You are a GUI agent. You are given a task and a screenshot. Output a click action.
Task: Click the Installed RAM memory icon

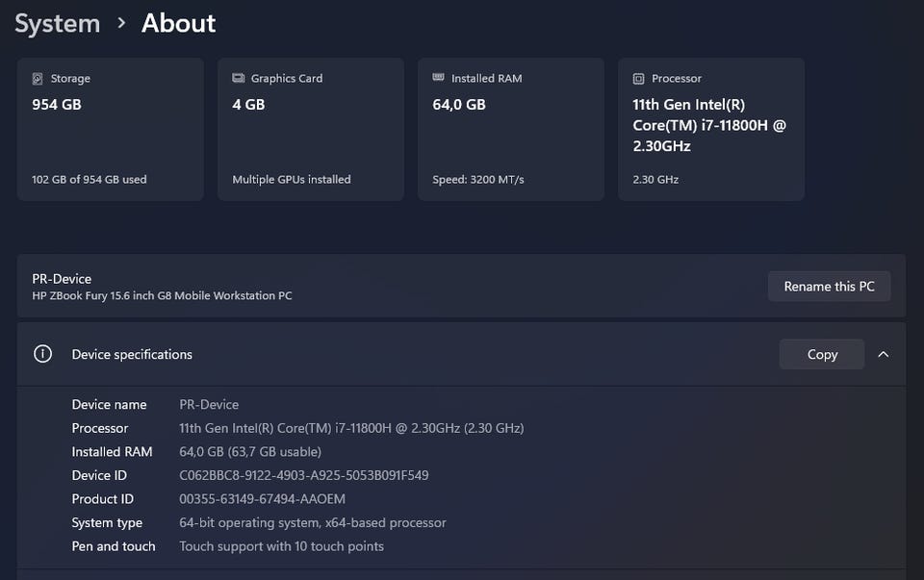click(x=439, y=78)
